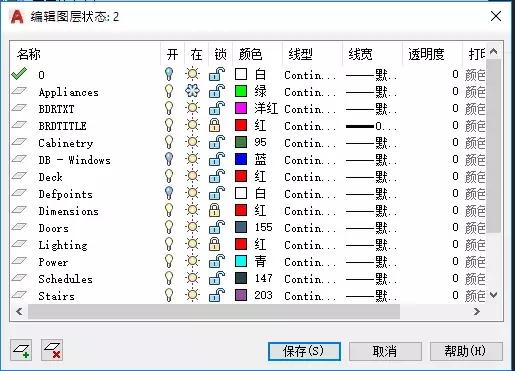Image resolution: width=515 pixels, height=371 pixels.
Task: Toggle the Power layer bulb
Action: click(x=169, y=261)
